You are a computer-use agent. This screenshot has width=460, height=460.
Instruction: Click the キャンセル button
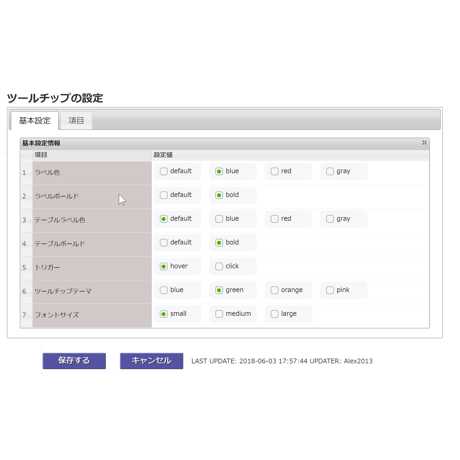[151, 361]
